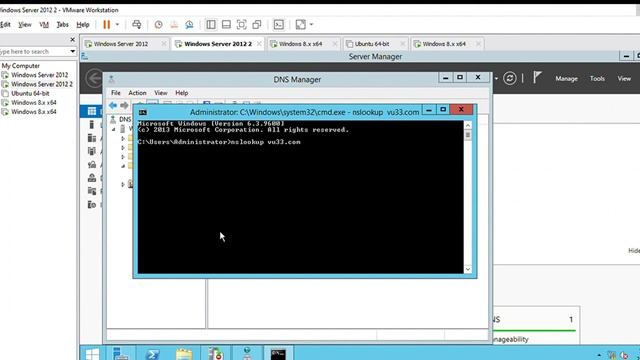Open File Explorer from the taskbar
Viewport: 640px width, 360px height.
pos(184,353)
